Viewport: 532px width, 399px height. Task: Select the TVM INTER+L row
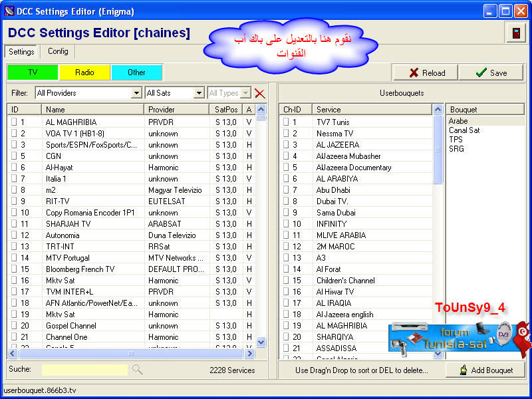coord(131,291)
